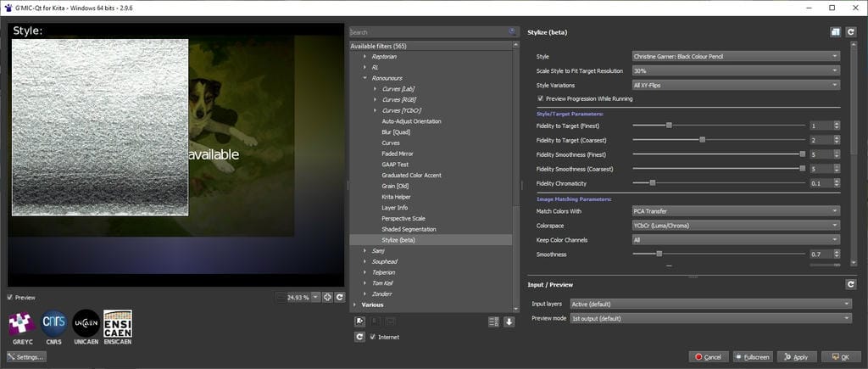Open the Style dropdown showing Black Colour Pencil

736,56
